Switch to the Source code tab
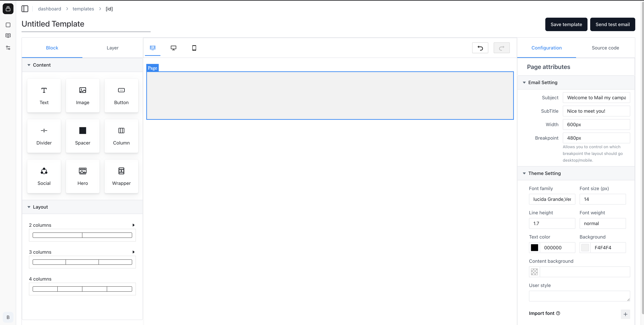The height and width of the screenshot is (325, 644). tap(605, 48)
